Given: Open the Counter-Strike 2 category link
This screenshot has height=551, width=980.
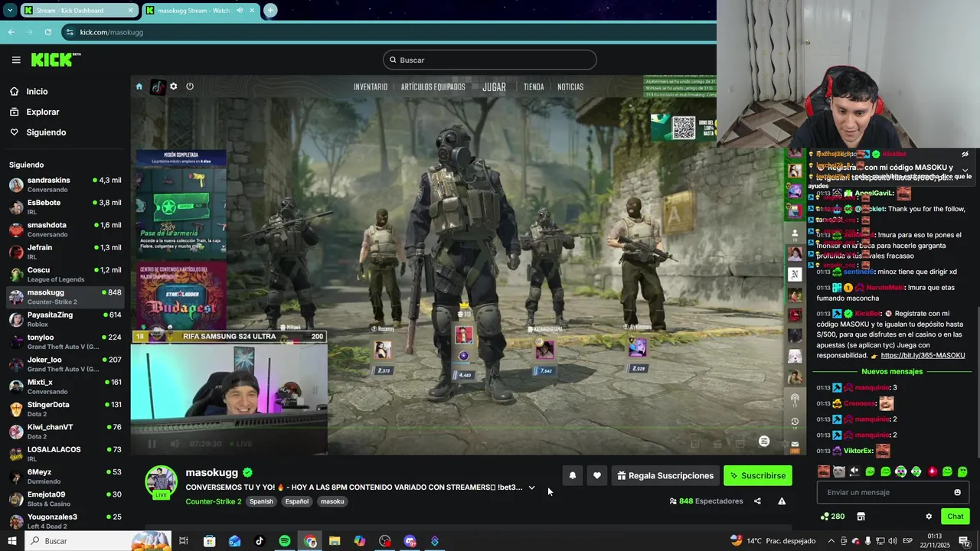Looking at the screenshot, I should [x=213, y=502].
